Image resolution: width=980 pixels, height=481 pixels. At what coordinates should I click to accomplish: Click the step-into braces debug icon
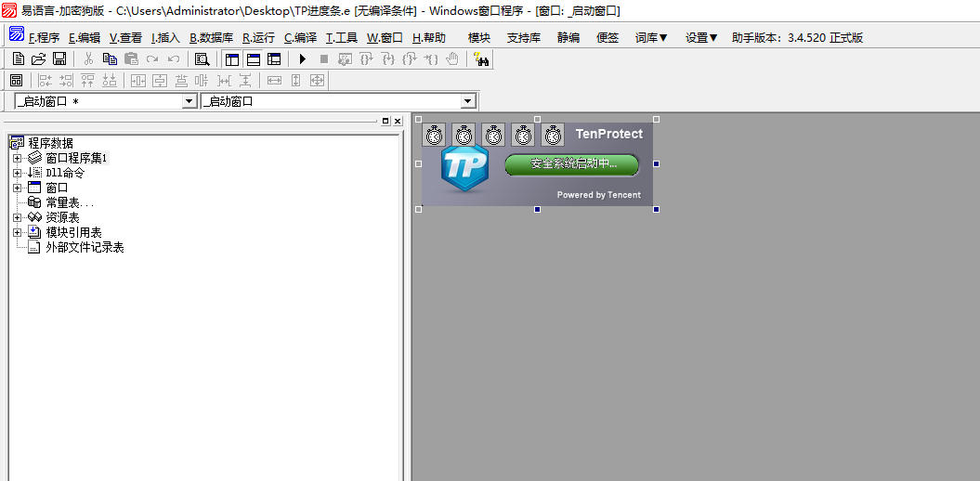(x=388, y=59)
